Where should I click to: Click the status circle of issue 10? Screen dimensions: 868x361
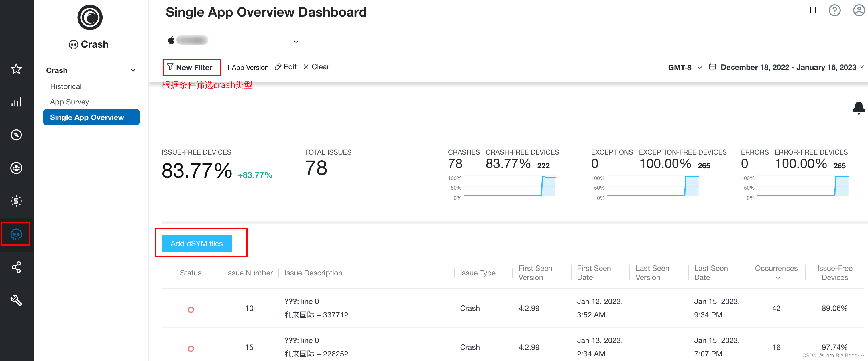(191, 309)
